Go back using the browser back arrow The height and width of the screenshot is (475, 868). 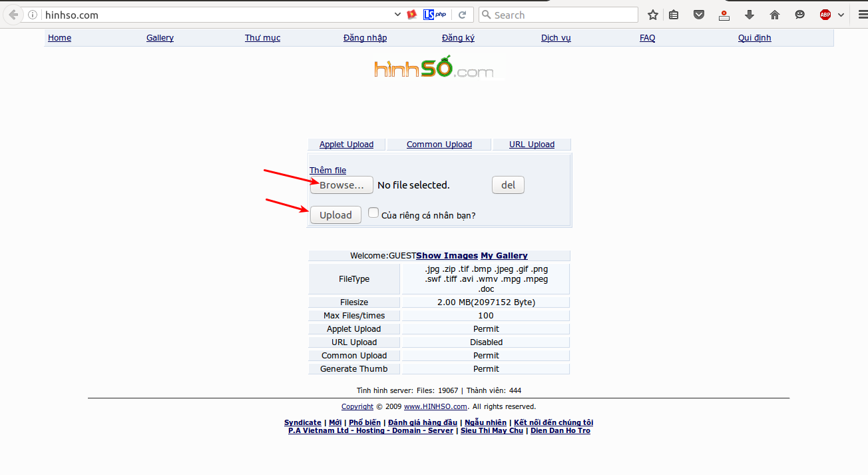coord(13,15)
